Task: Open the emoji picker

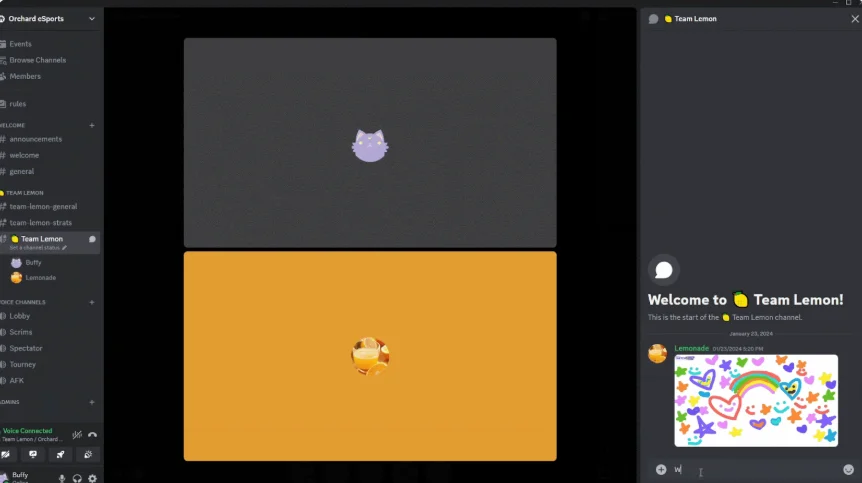Action: click(848, 469)
